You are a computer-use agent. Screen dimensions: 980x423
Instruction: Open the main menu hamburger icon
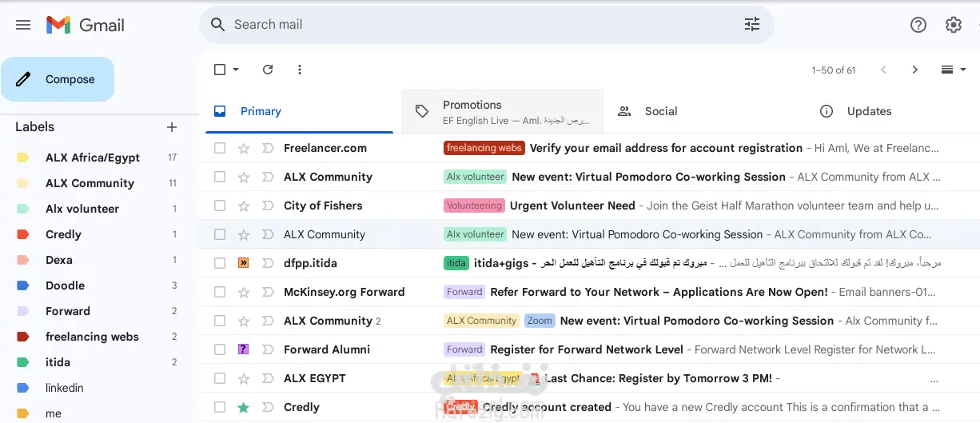tap(23, 25)
